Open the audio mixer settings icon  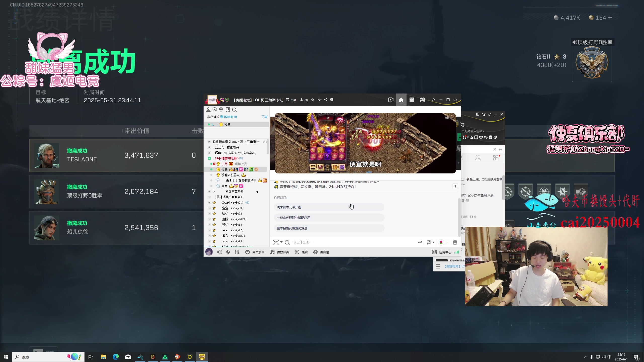point(237,252)
